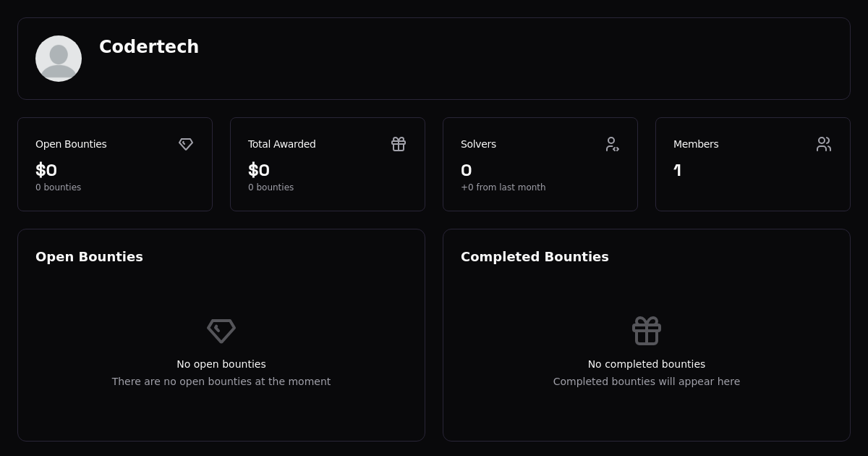The width and height of the screenshot is (868, 456).
Task: Click the $0 value on Open Bounties card
Action: click(x=46, y=170)
